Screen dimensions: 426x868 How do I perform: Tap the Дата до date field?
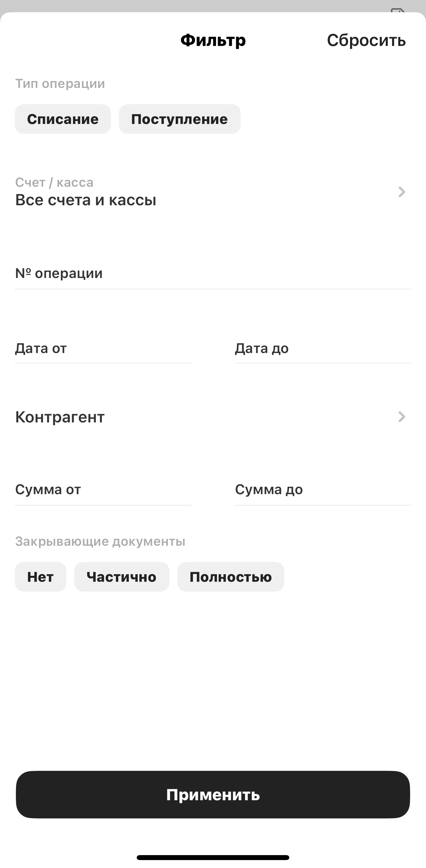click(323, 348)
